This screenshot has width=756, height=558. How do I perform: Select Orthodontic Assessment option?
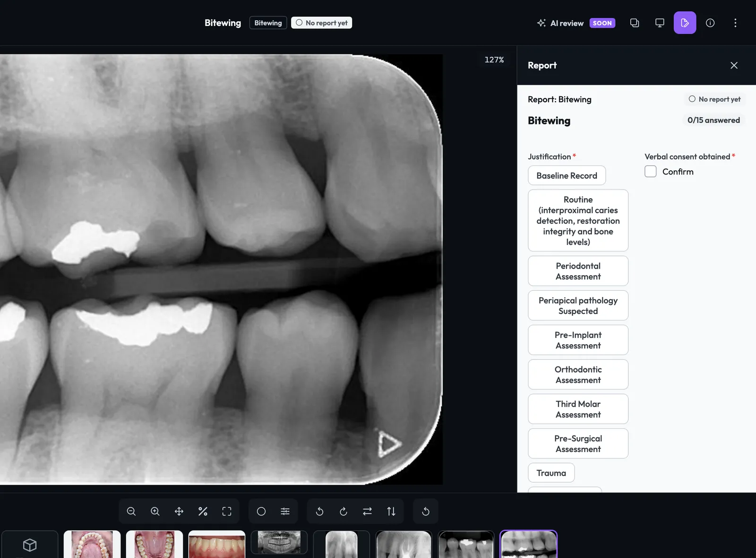coord(578,375)
